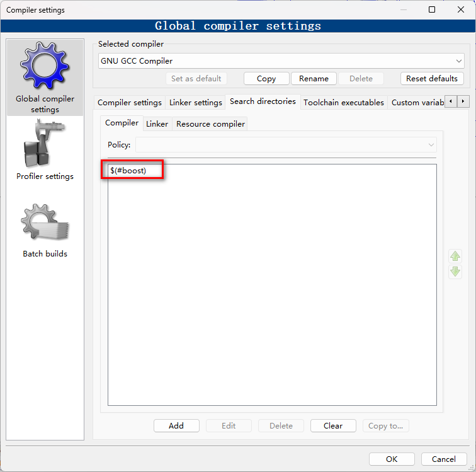Switch to Linker settings tab

click(x=195, y=103)
